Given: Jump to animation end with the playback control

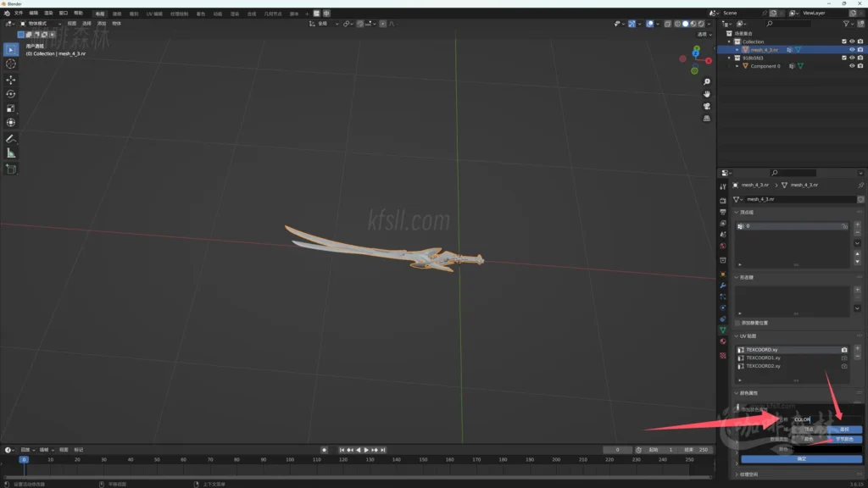Looking at the screenshot, I should pos(383,450).
